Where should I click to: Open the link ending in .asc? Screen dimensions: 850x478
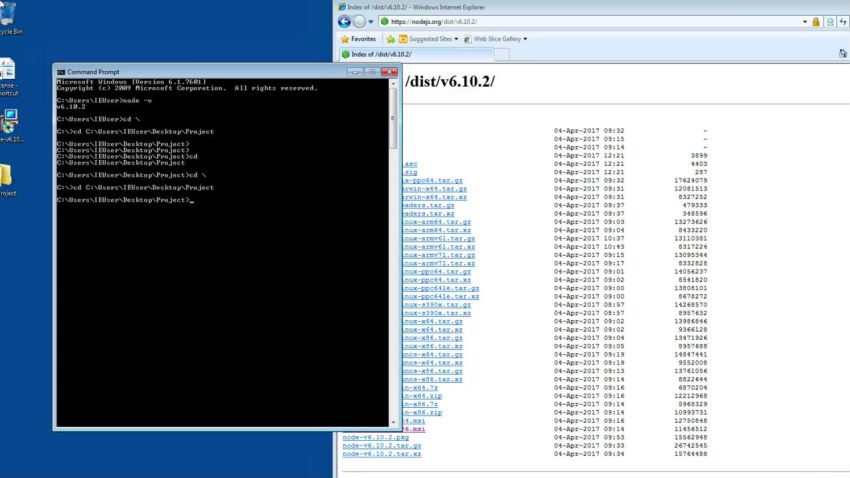[x=410, y=164]
